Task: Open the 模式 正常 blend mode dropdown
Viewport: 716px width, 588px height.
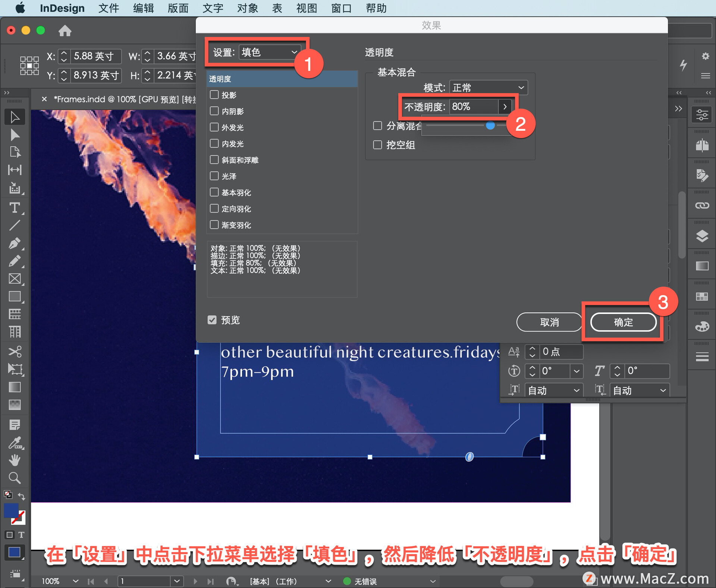Action: pos(488,88)
